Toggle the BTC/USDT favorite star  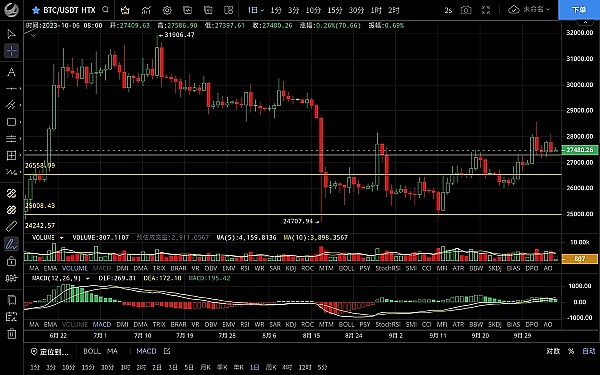coord(36,10)
